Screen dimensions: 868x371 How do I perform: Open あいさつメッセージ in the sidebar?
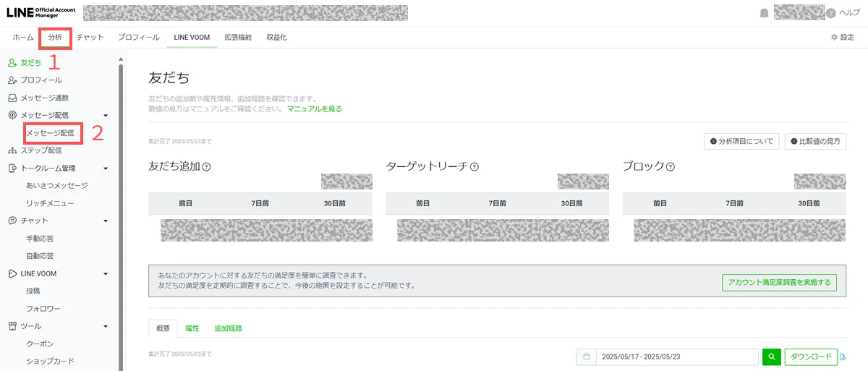point(57,186)
